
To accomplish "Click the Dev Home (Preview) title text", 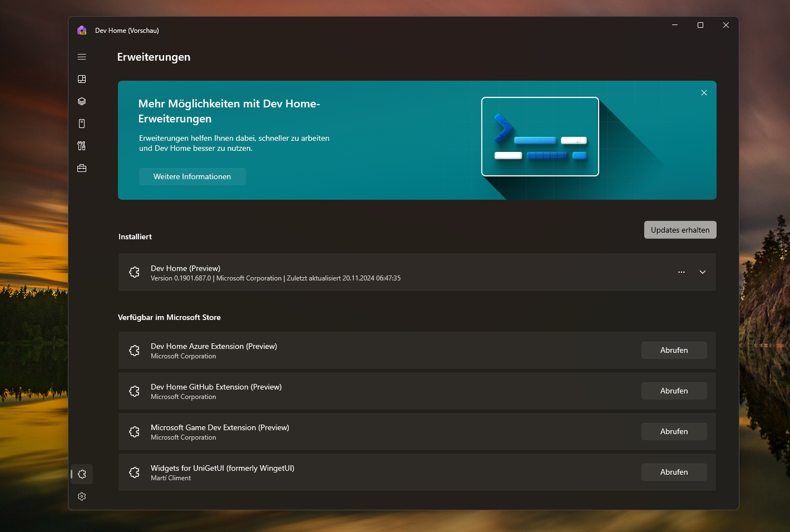I will click(x=185, y=268).
